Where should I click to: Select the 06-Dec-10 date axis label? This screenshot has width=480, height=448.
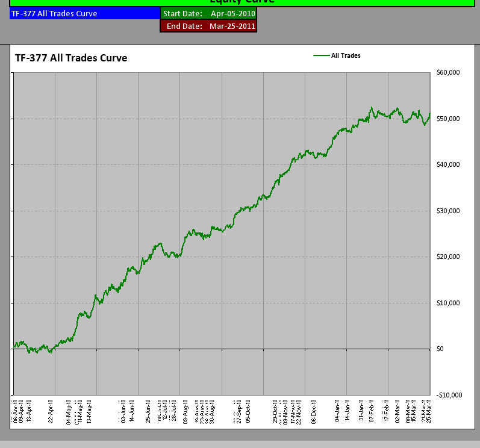point(313,412)
